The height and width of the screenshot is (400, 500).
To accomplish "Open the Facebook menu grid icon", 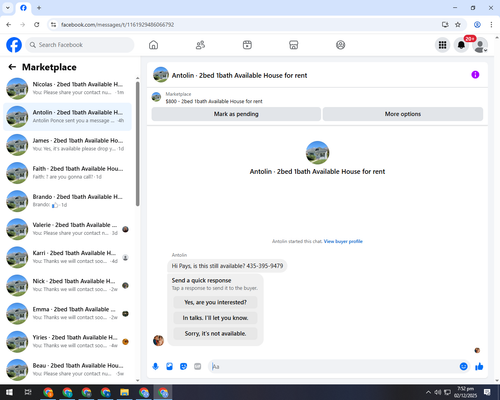I will [x=442, y=45].
